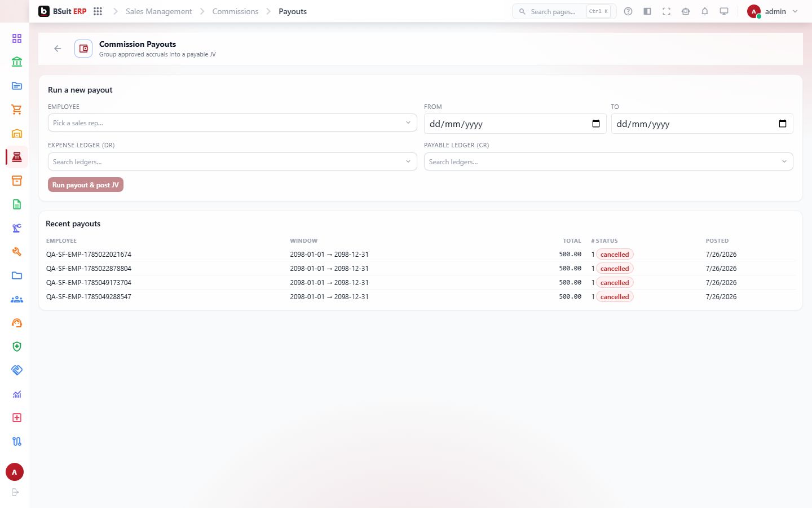The width and height of the screenshot is (812, 508).
Task: Go back using the arrow button
Action: [x=58, y=49]
